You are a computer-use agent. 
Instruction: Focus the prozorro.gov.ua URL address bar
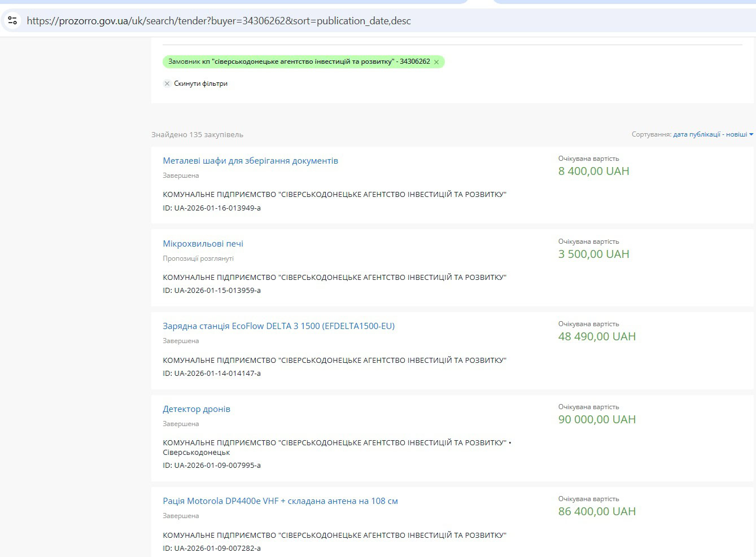point(219,21)
